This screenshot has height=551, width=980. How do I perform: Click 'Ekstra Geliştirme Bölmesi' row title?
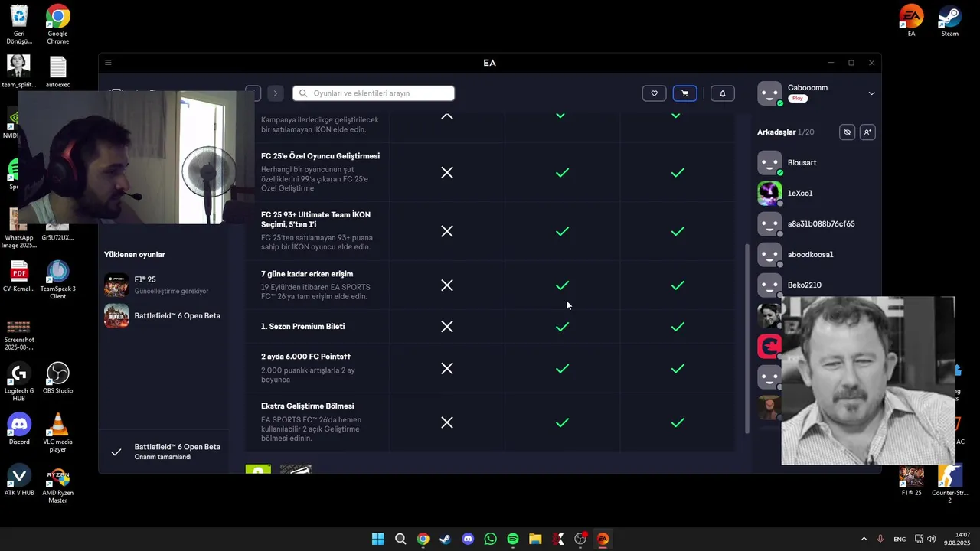[x=308, y=406]
